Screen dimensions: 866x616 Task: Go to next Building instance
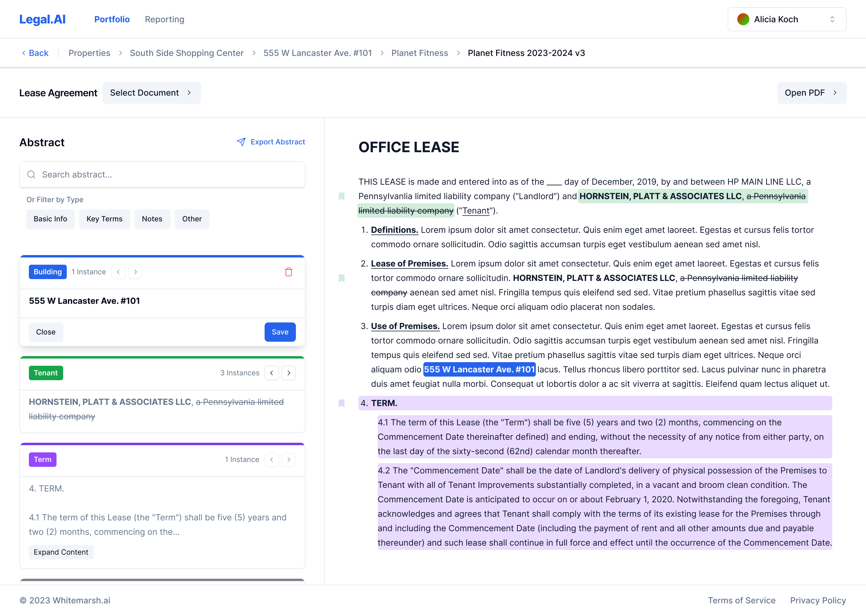(x=135, y=272)
